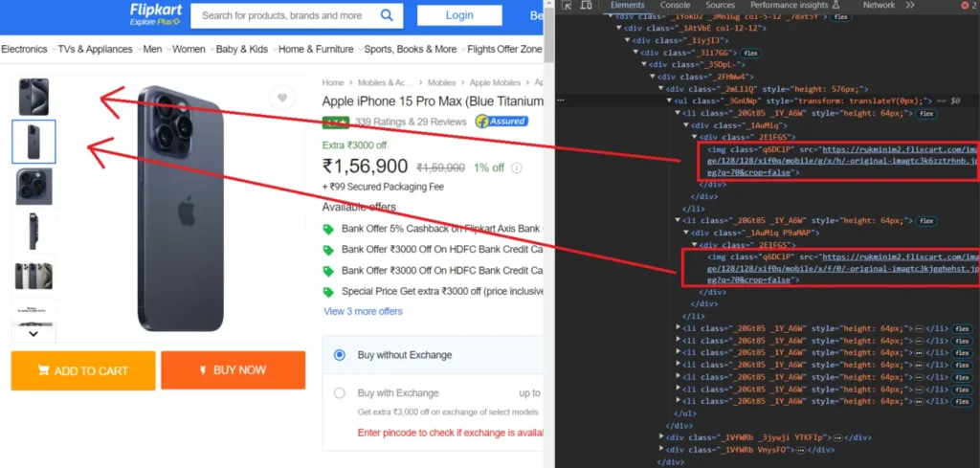Open the Sources tab in DevTools

point(721,5)
